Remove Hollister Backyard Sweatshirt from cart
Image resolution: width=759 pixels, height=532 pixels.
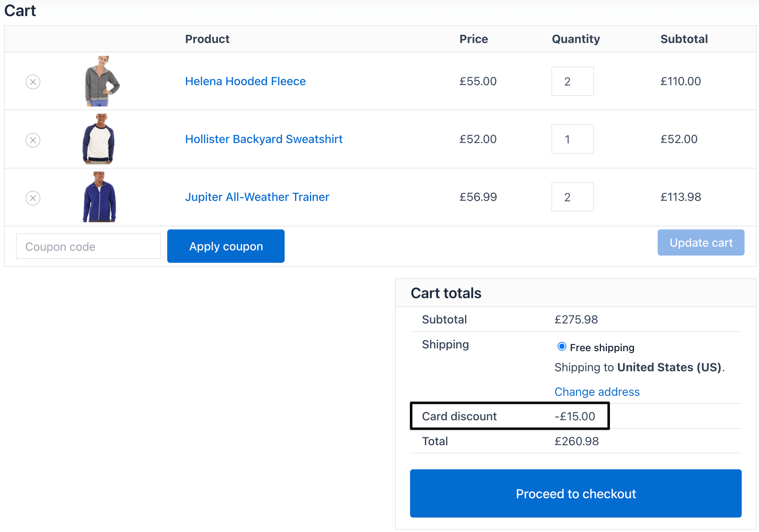pos(33,140)
